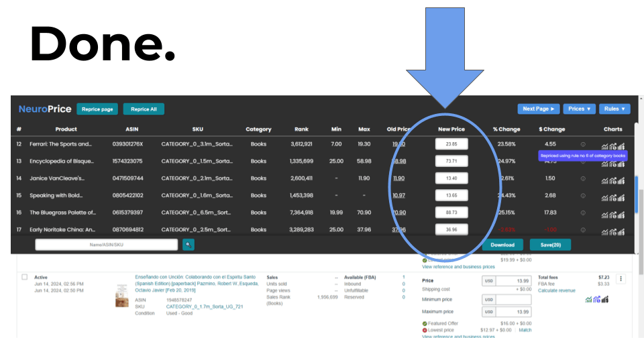Image resolution: width=644 pixels, height=362 pixels.
Task: Open black dollar bar chart icon in listing
Action: coord(605,299)
